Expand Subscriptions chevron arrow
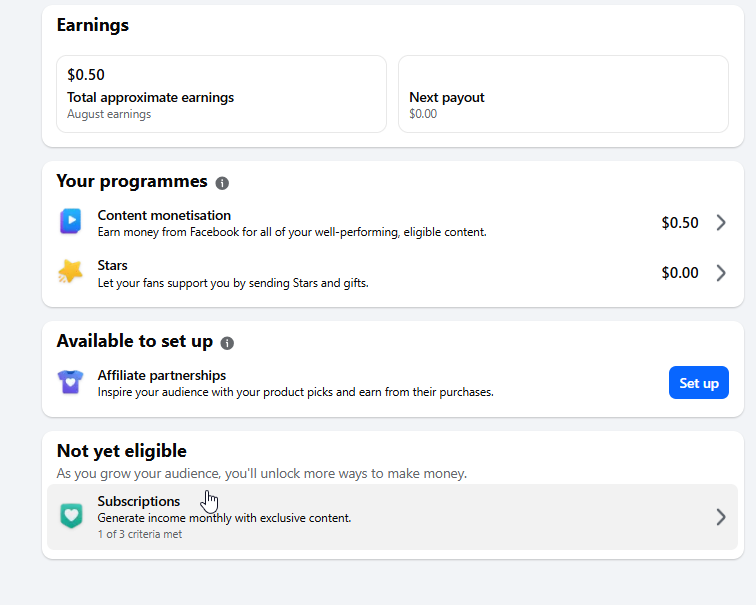Viewport: 756px width, 605px height. (x=721, y=517)
